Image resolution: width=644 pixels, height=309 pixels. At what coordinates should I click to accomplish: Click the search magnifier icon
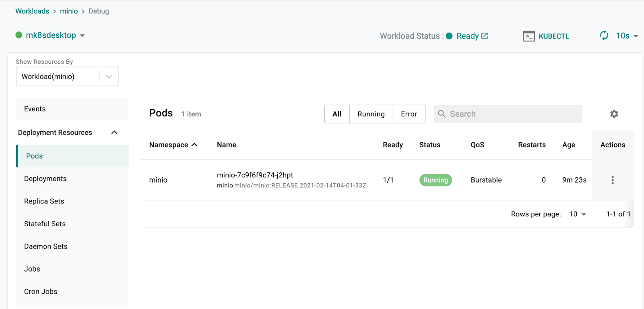[x=442, y=114]
